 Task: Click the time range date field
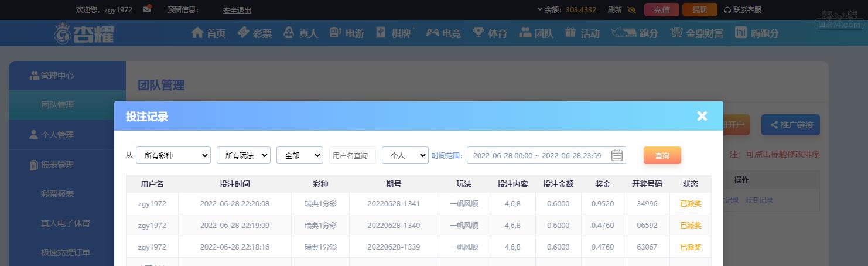point(546,155)
